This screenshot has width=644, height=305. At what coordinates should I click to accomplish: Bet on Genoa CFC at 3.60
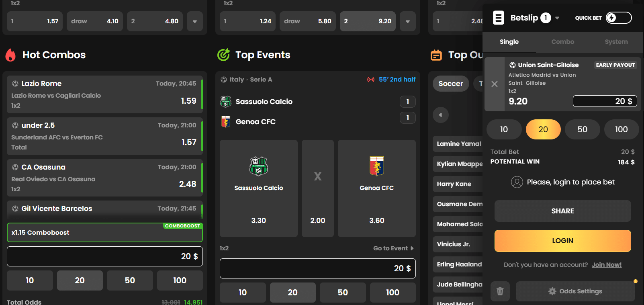click(377, 188)
